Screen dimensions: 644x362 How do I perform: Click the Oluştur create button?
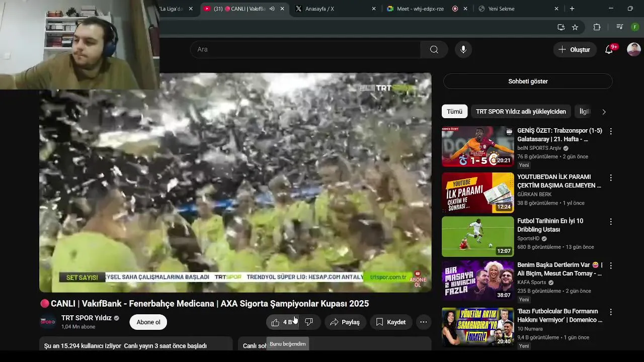pos(575,49)
